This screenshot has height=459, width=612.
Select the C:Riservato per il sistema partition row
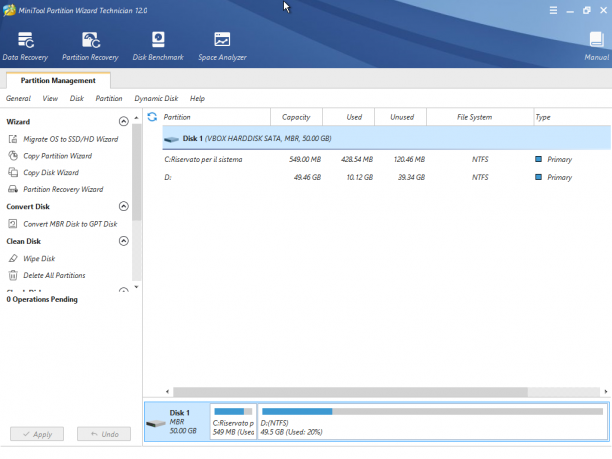[386, 159]
